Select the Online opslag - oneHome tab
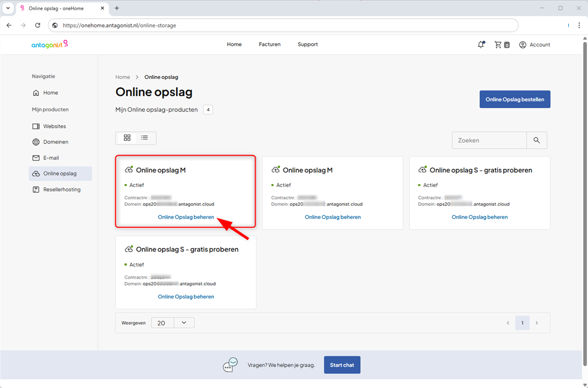The height and width of the screenshot is (388, 588). 63,8
